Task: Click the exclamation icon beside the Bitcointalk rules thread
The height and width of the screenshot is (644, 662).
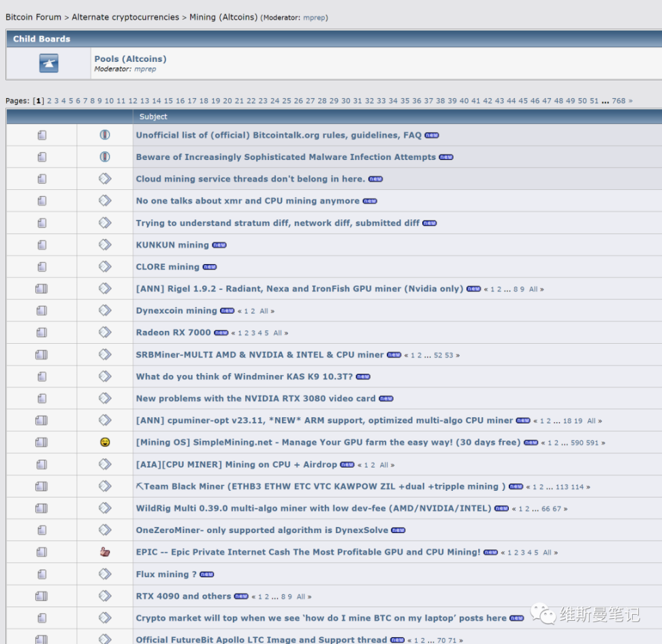Action: (105, 135)
